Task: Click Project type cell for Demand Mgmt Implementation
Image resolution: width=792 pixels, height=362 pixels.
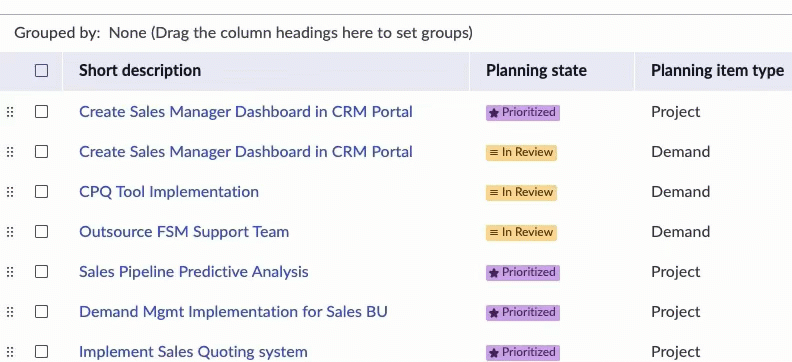Action: coord(676,312)
